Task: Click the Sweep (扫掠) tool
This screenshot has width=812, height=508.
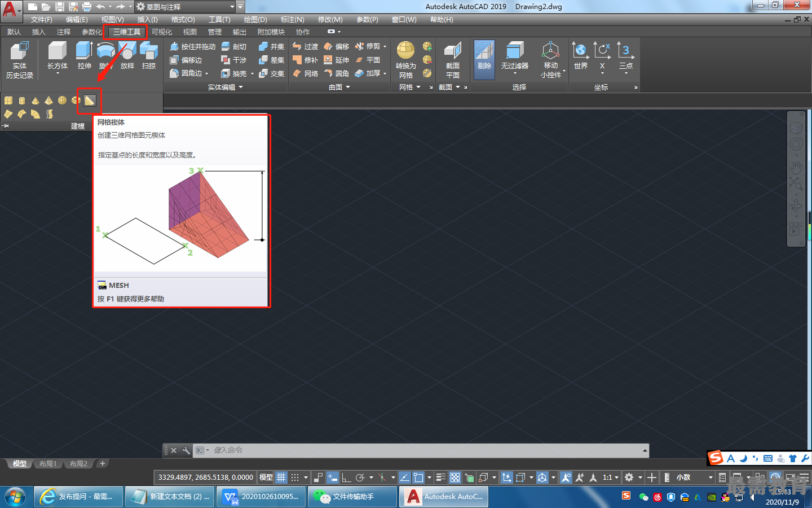Action: [149, 55]
